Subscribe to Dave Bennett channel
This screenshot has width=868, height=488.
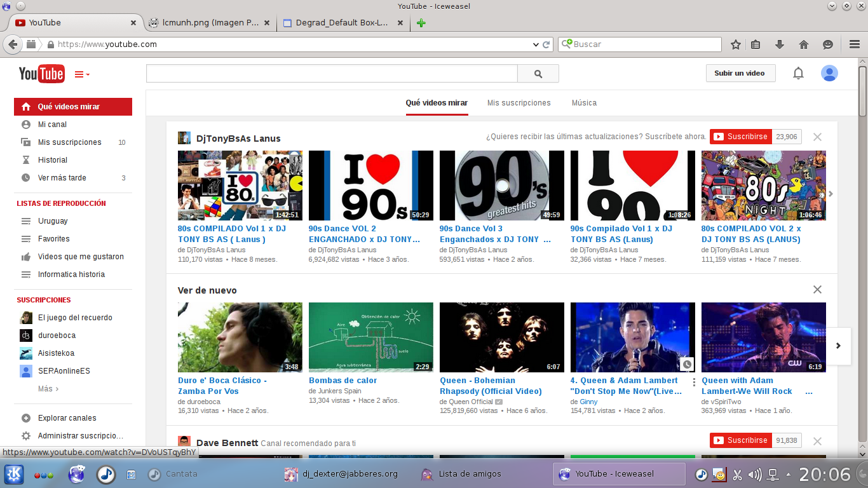740,440
